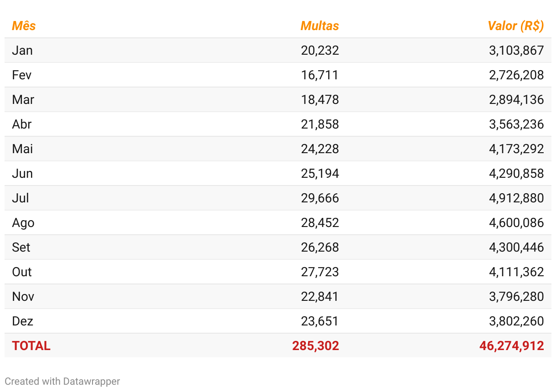Screen dimensions: 556x392
Task: Select the Mar value 2,894,136
Action: click(516, 99)
